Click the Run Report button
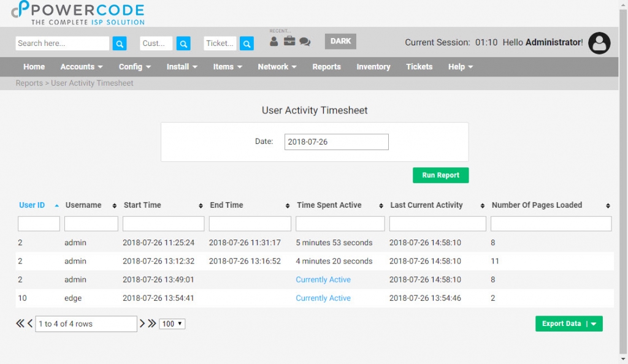Viewport: 628px width, 364px height. coord(440,175)
